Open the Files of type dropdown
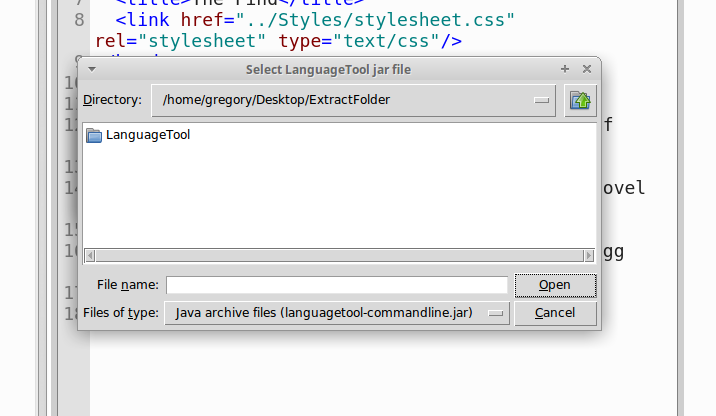The width and height of the screenshot is (716, 416). coord(337,313)
